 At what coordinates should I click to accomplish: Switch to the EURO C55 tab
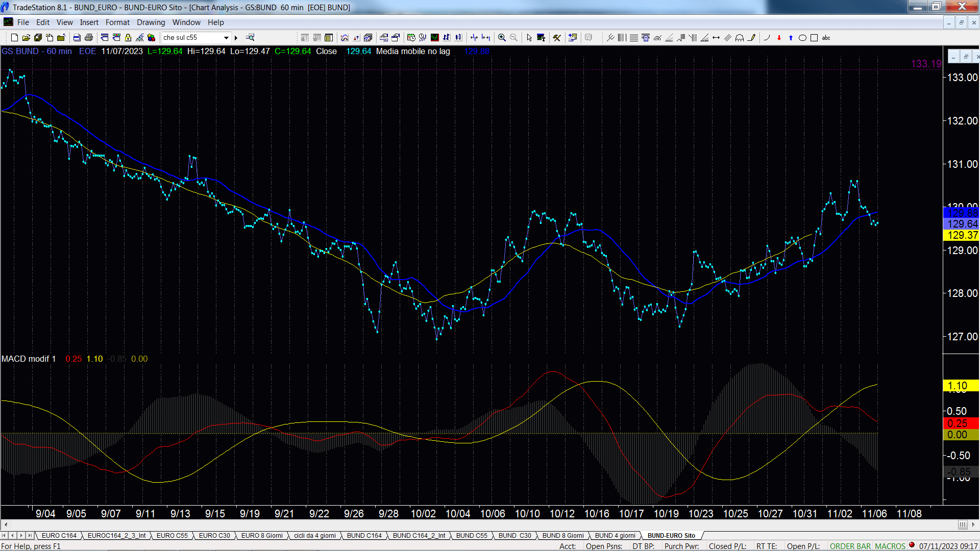click(x=173, y=536)
